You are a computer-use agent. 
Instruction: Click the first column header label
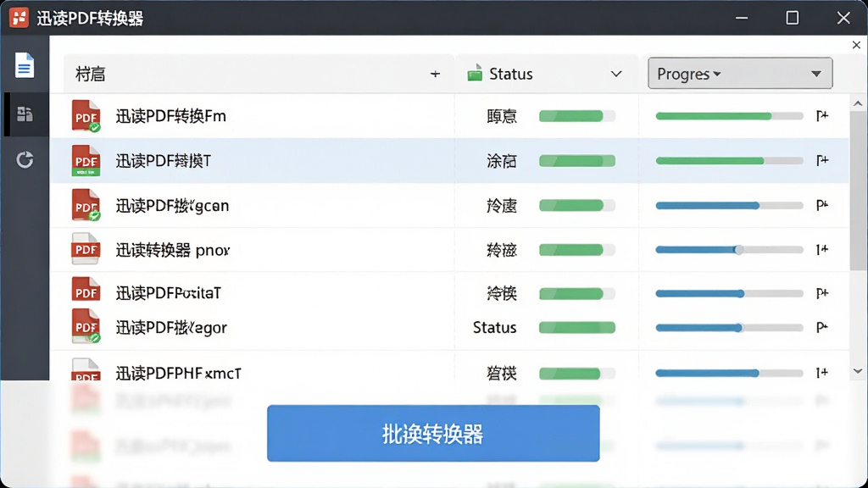click(90, 75)
